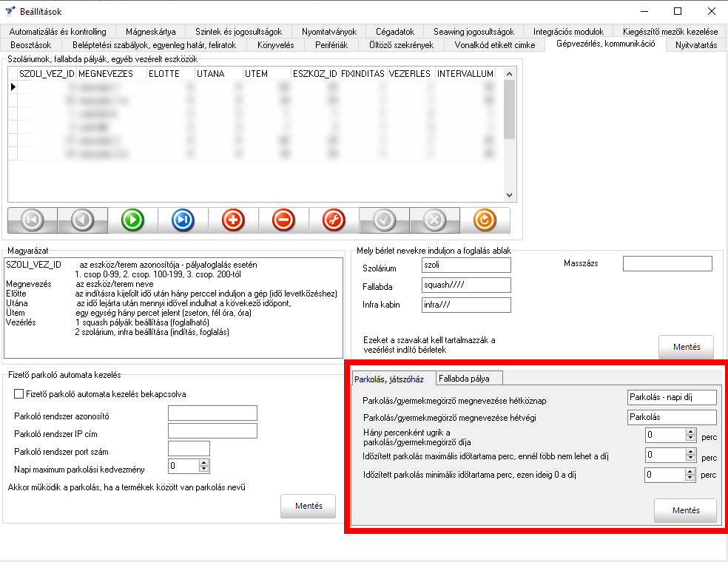Click the FIXINDITAS column header
The width and height of the screenshot is (728, 562).
(x=363, y=74)
